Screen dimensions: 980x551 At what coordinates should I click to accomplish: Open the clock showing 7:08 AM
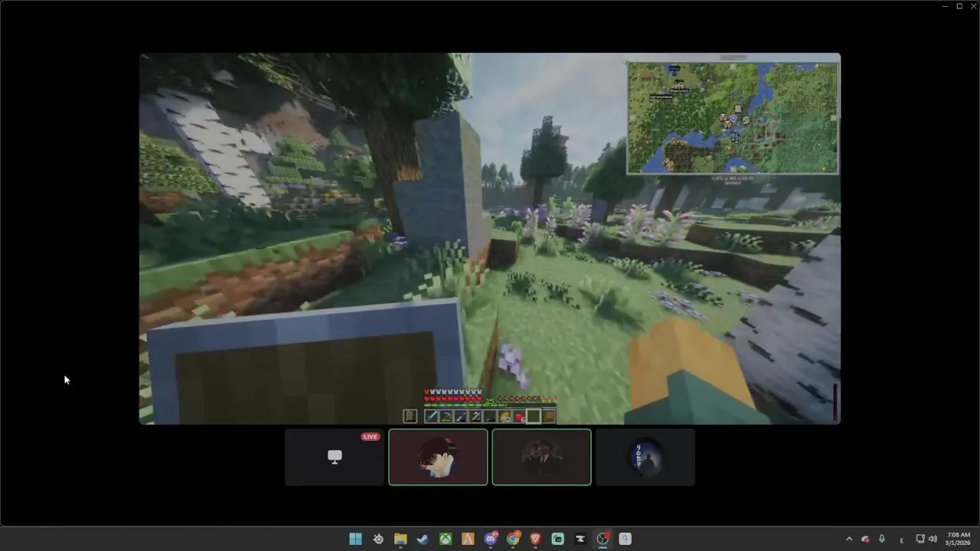(x=959, y=539)
